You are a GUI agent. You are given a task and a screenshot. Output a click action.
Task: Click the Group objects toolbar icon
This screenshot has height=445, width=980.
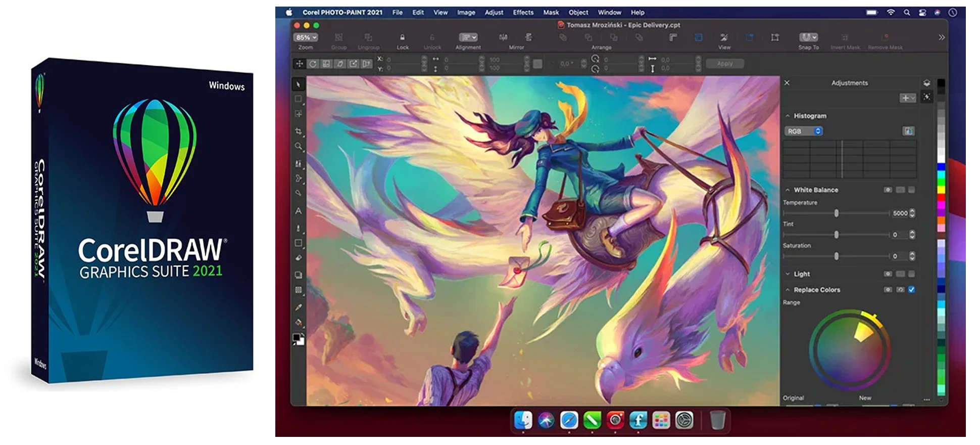[338, 37]
